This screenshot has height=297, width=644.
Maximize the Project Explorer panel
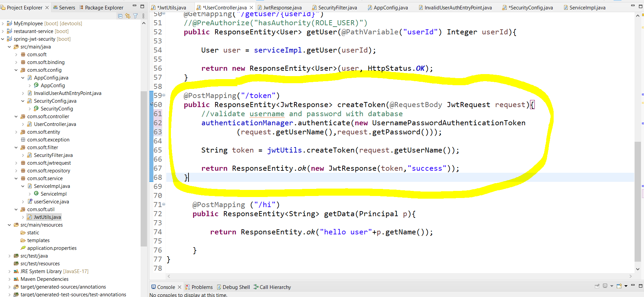pyautogui.click(x=142, y=6)
